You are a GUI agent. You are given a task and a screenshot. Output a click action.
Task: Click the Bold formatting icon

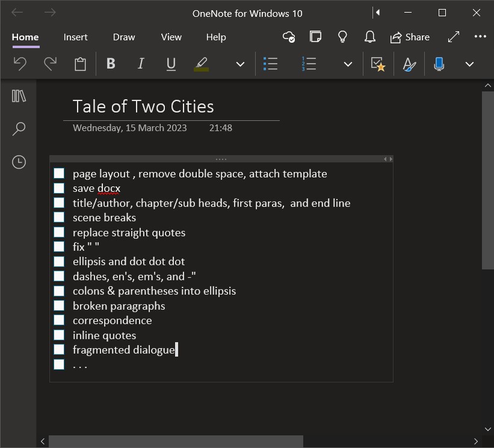click(x=111, y=64)
